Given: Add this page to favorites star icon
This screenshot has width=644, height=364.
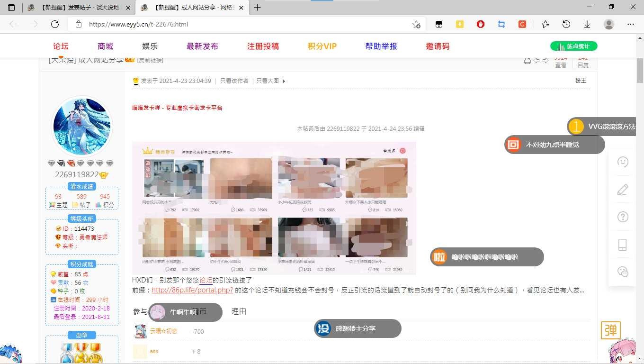Looking at the screenshot, I should point(416,24).
